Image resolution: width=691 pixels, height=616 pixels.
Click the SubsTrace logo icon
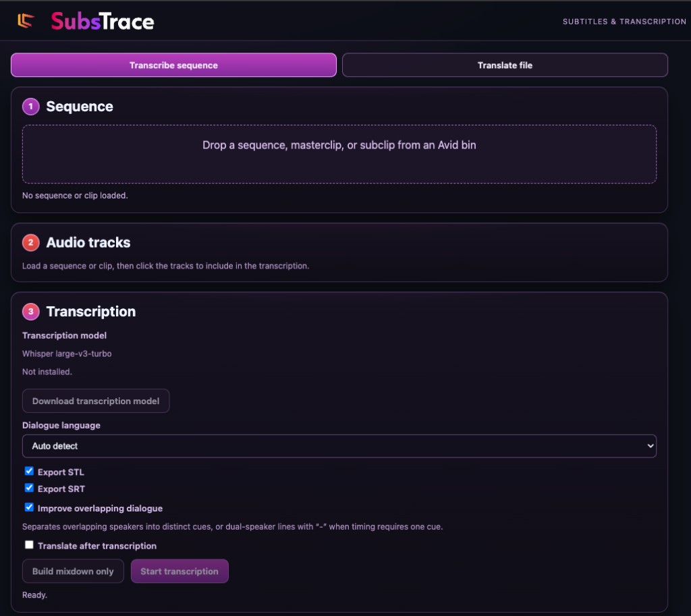coord(26,21)
